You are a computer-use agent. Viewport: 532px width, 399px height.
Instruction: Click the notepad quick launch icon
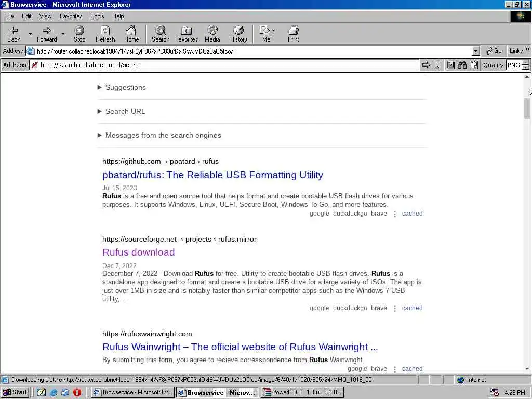(42, 393)
